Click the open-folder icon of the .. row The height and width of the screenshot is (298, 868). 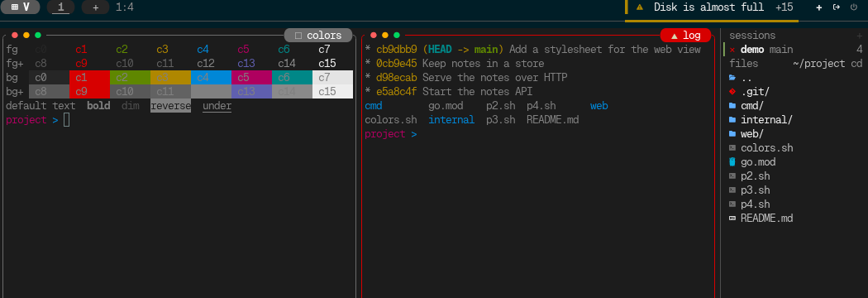coord(732,78)
